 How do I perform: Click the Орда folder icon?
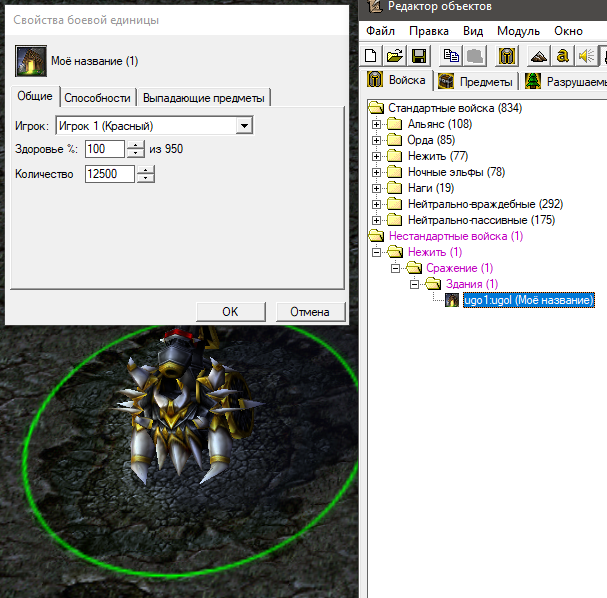tap(395, 140)
